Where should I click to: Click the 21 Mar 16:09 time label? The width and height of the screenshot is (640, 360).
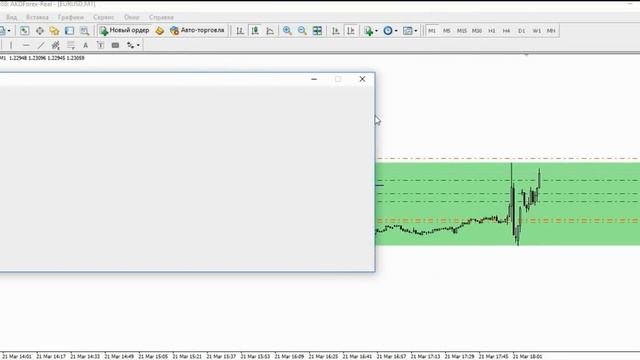click(289, 356)
